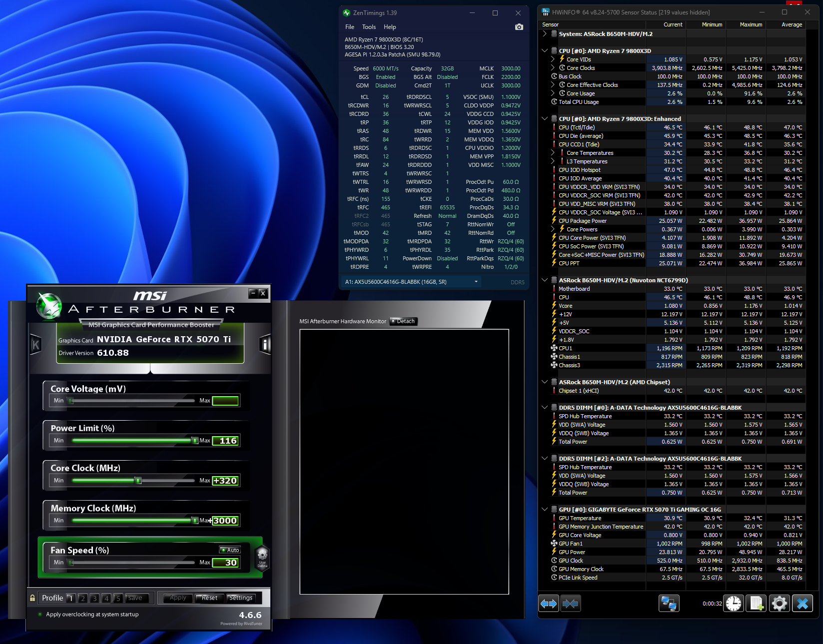Expand the L3 Temperatures row
Image resolution: width=823 pixels, height=644 pixels.
coord(553,161)
